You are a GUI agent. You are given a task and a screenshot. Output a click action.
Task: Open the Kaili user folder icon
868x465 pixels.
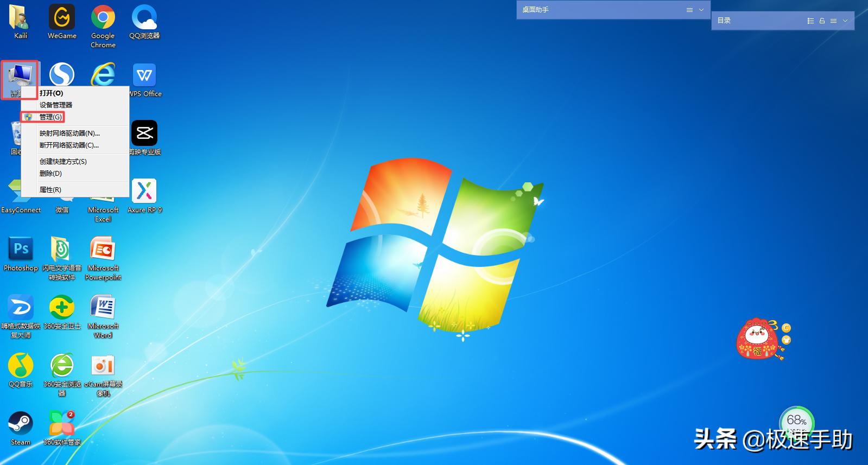click(21, 22)
